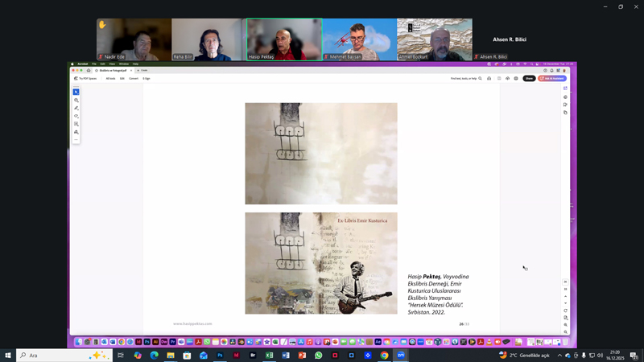Image resolution: width=644 pixels, height=362 pixels.
Task: Toggle raised hand on Nadir Ede video
Action: click(102, 25)
